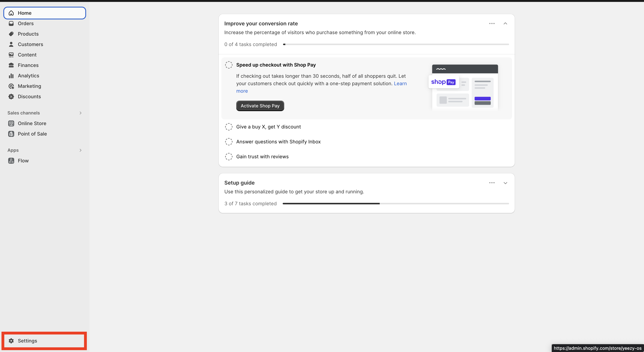Expand the Setup guide card
The width and height of the screenshot is (644, 352).
pyautogui.click(x=505, y=183)
